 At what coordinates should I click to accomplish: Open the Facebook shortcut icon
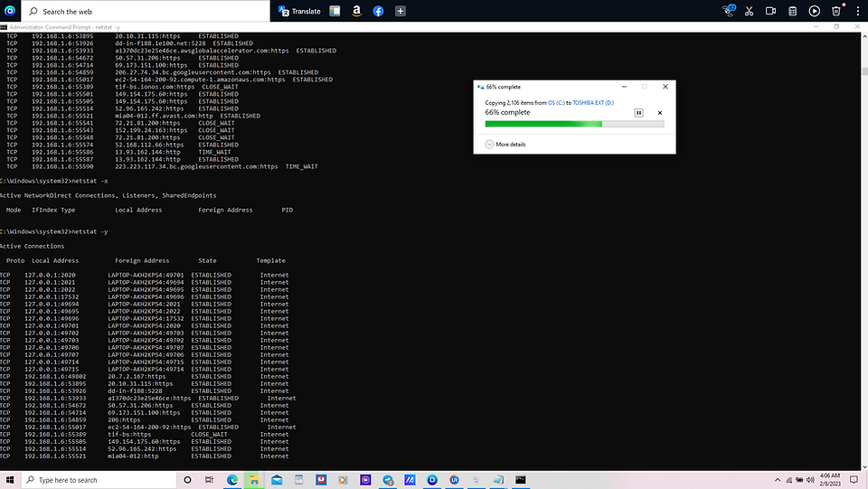[x=378, y=11]
